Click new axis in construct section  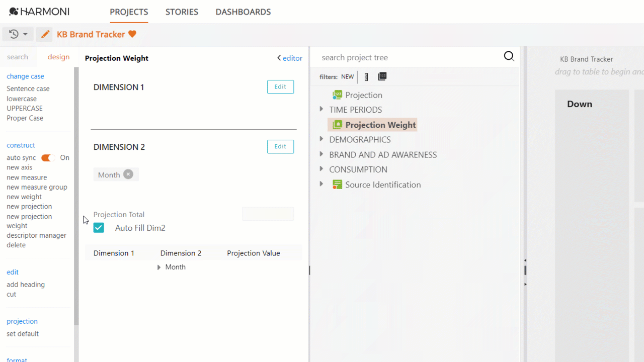(20, 167)
